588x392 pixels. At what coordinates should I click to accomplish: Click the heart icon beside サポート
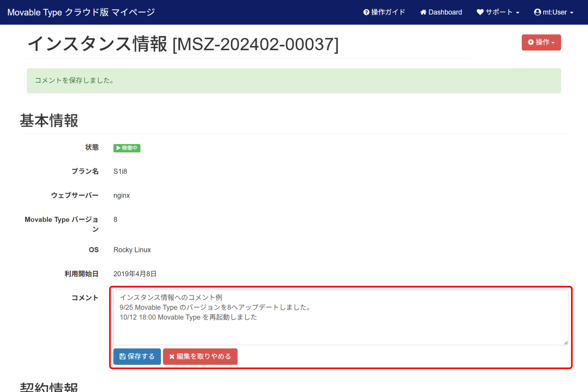click(x=480, y=12)
